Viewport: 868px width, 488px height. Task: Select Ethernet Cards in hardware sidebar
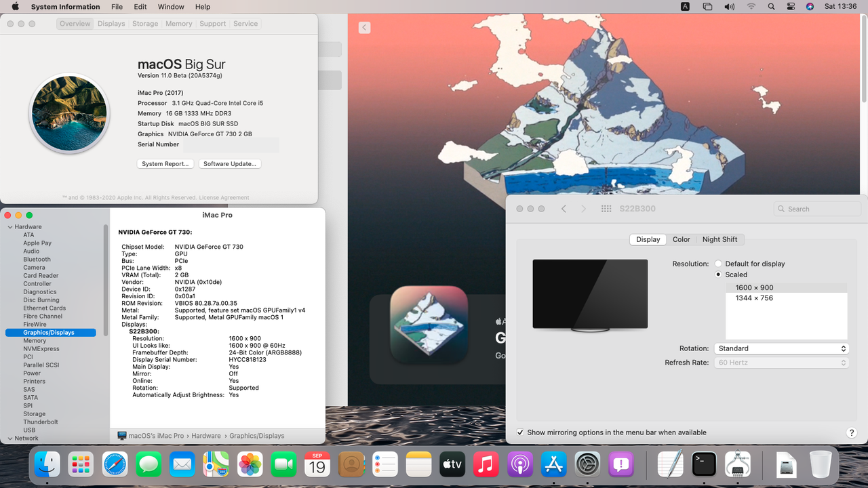[45, 308]
